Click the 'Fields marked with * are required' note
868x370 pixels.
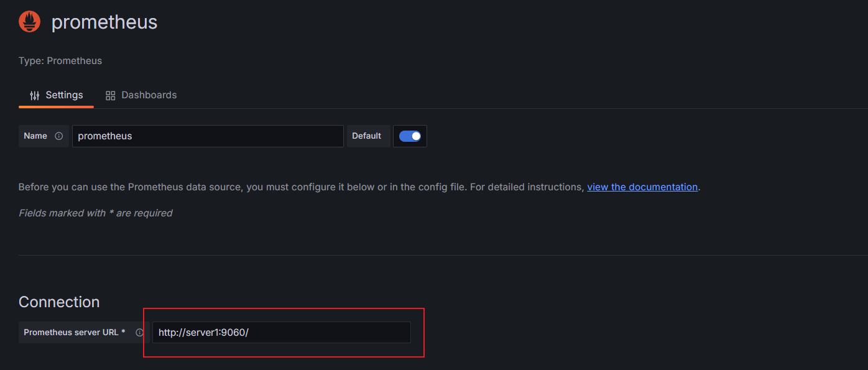click(95, 213)
